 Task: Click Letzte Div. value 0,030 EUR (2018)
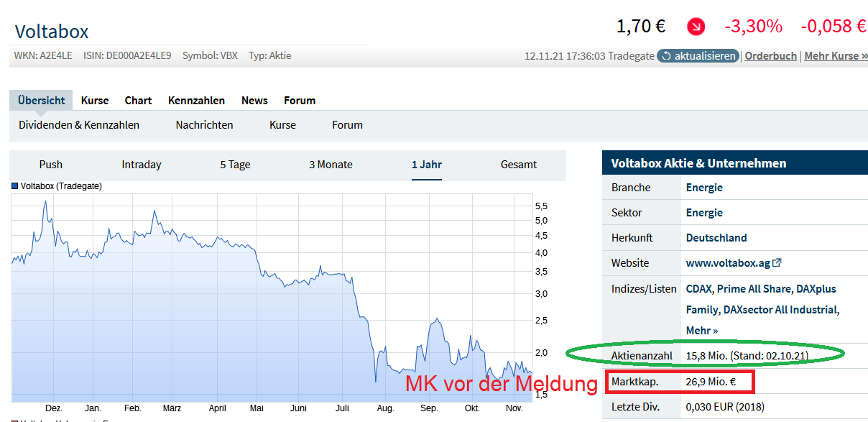(725, 407)
